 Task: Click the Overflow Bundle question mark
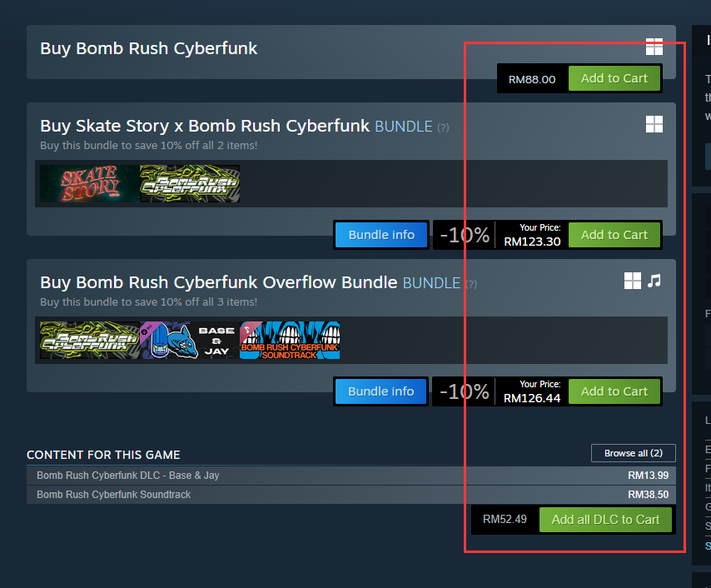[471, 284]
